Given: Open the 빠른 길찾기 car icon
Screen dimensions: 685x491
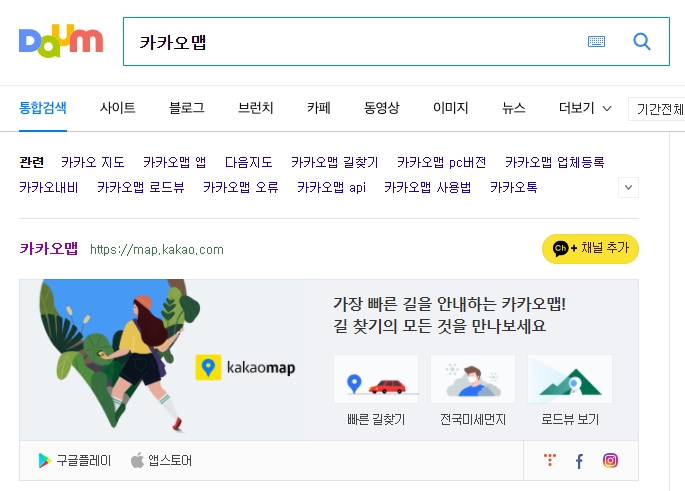Looking at the screenshot, I should [376, 379].
